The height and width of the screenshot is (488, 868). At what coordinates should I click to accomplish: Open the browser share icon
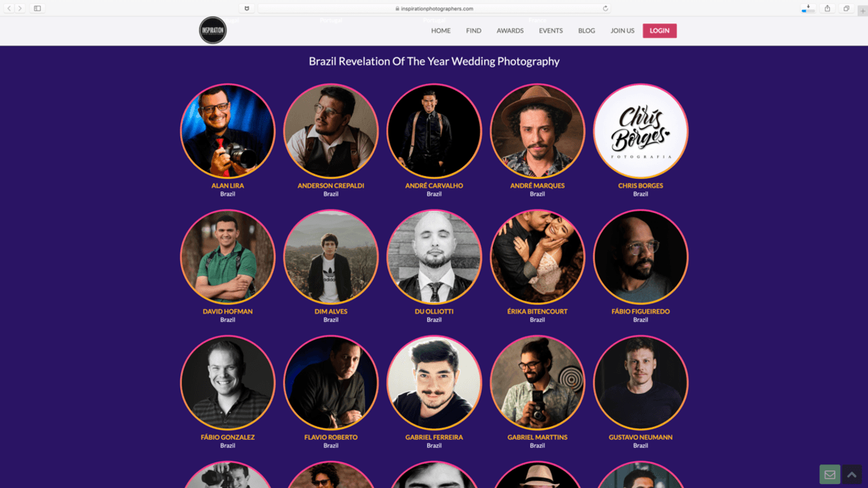[827, 8]
